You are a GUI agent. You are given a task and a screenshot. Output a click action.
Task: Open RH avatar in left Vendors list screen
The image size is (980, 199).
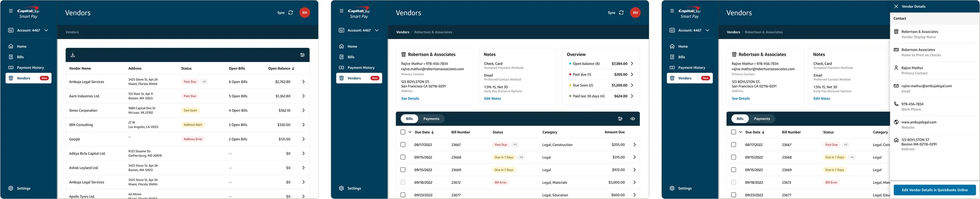305,13
